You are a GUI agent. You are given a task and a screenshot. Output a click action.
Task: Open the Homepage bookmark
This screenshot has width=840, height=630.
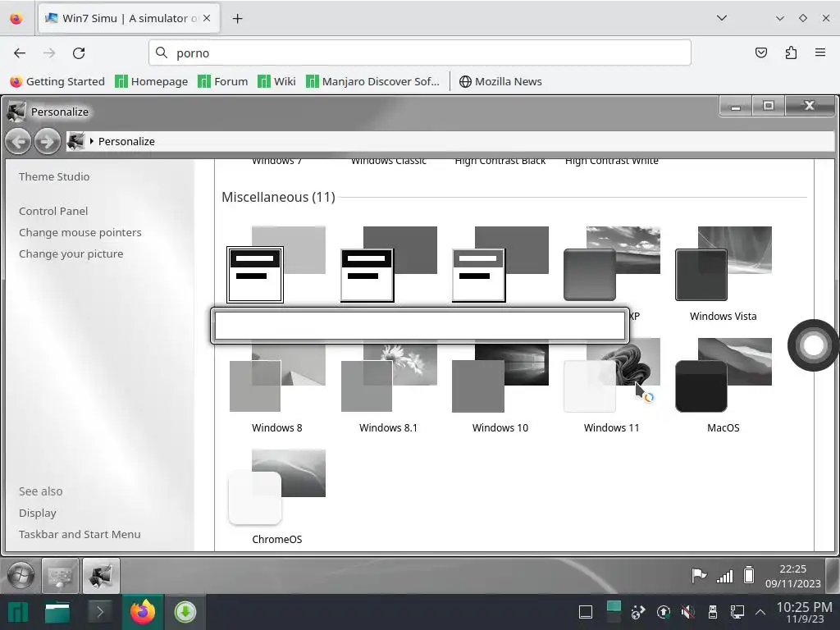(x=152, y=81)
